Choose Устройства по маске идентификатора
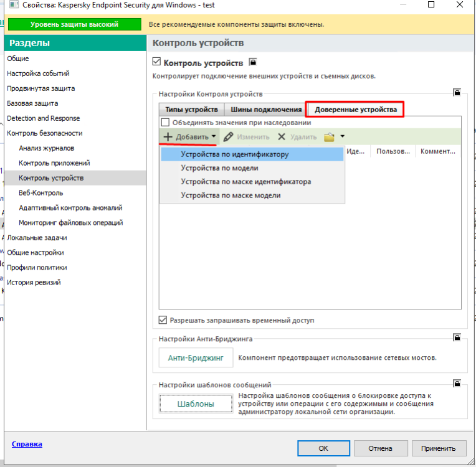Image resolution: width=476 pixels, height=467 pixels. 252,181
